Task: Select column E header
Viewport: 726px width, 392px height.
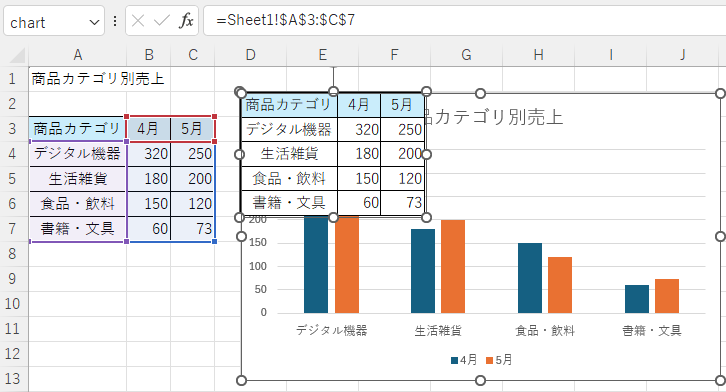Action: pyautogui.click(x=322, y=55)
